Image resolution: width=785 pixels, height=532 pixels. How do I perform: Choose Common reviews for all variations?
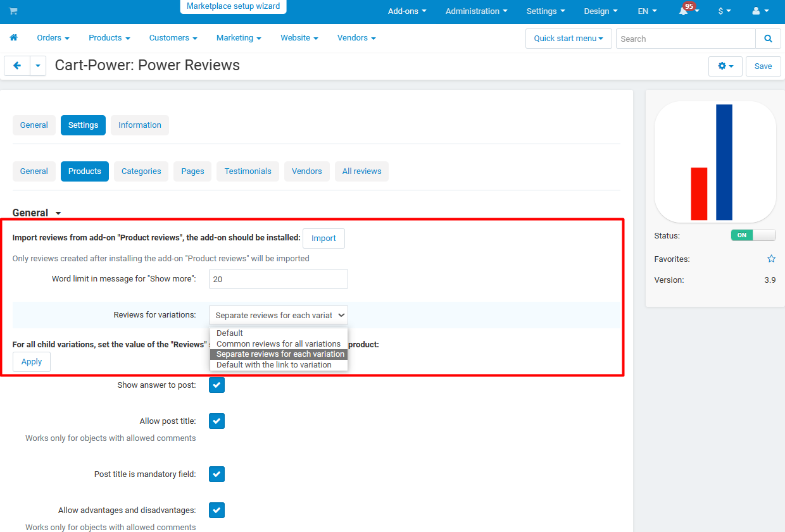[x=279, y=344]
